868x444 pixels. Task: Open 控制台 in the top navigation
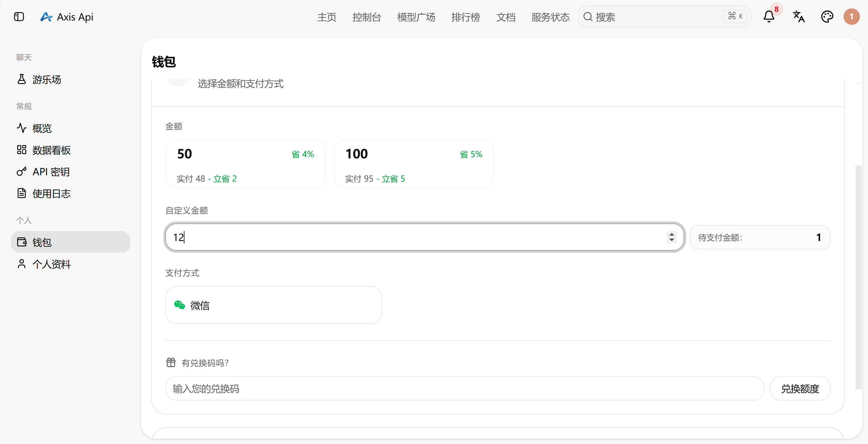tap(366, 17)
